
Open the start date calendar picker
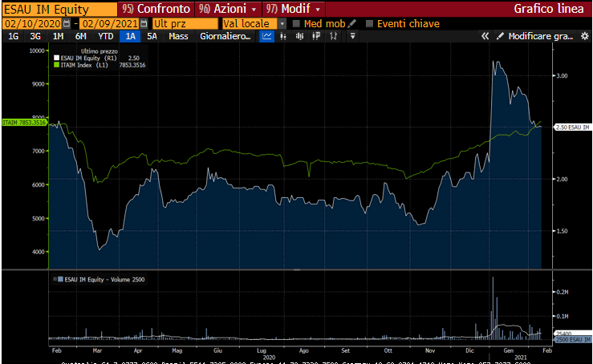pyautogui.click(x=67, y=23)
